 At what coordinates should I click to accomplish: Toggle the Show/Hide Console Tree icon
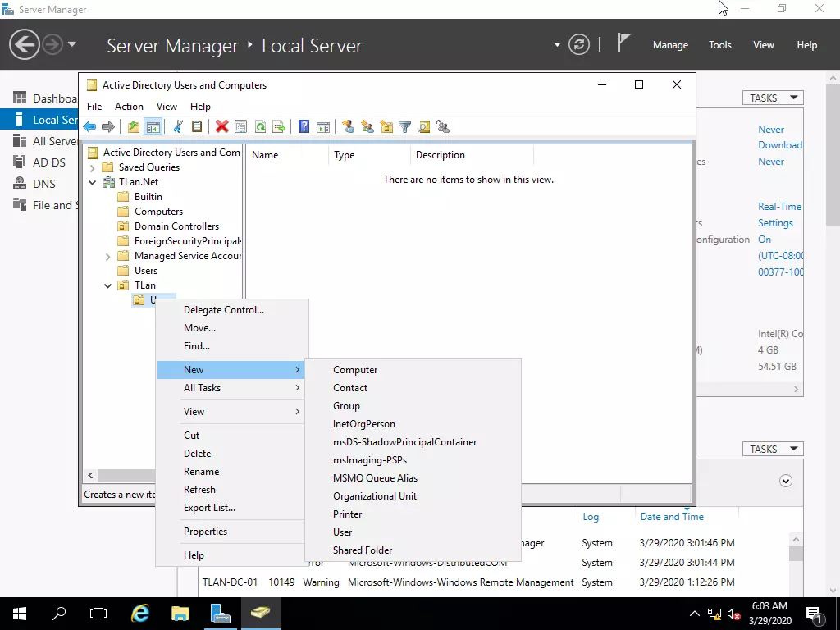coord(153,127)
